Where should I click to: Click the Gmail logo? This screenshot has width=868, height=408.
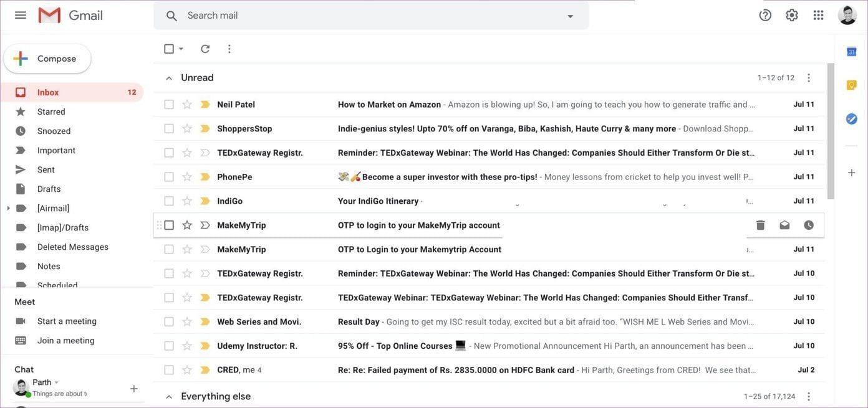click(70, 15)
